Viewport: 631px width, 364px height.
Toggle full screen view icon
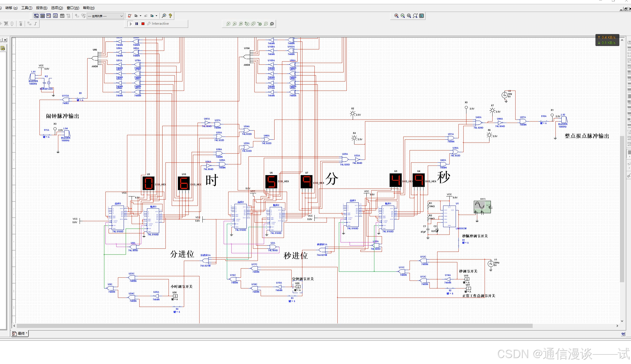pyautogui.click(x=422, y=16)
